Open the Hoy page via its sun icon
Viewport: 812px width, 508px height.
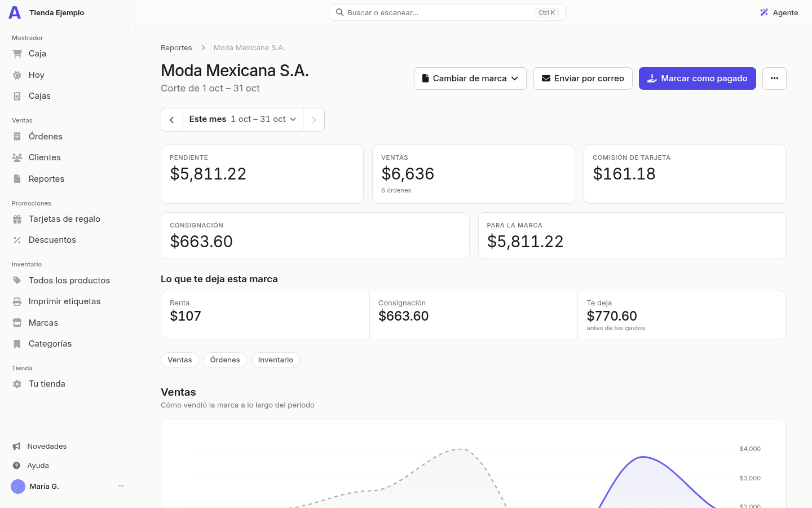click(x=17, y=75)
